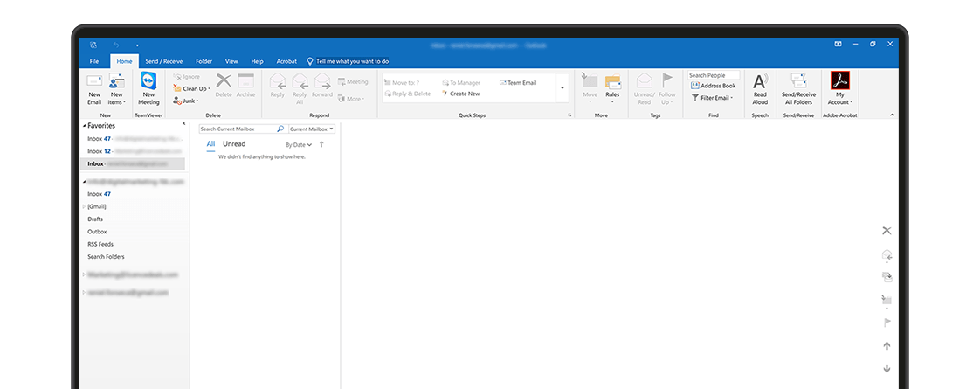The width and height of the screenshot is (980, 389).
Task: Click Team Email quick step
Action: 521,82
